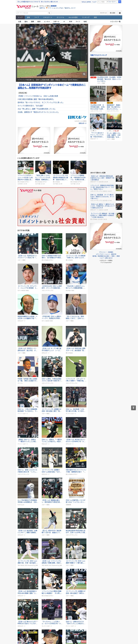138x644 pixels.
Task: Click the ログイン link
Action: (42, 8)
